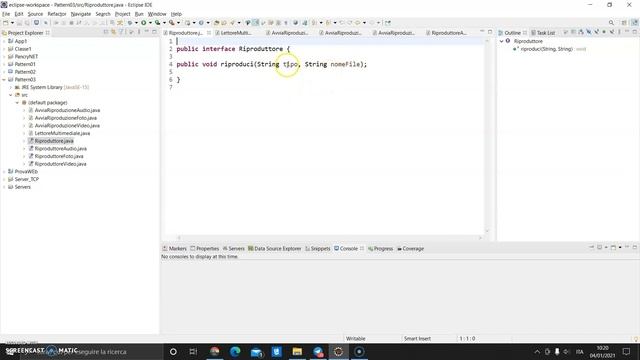Open the Data Source Explorer tab
The image size is (640, 360).
(x=274, y=249)
